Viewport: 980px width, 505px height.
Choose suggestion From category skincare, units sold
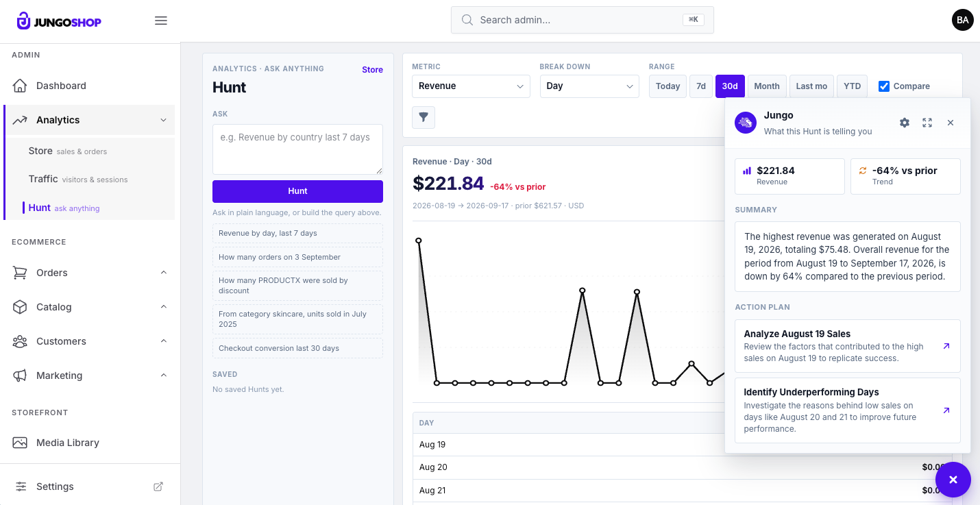tap(297, 319)
